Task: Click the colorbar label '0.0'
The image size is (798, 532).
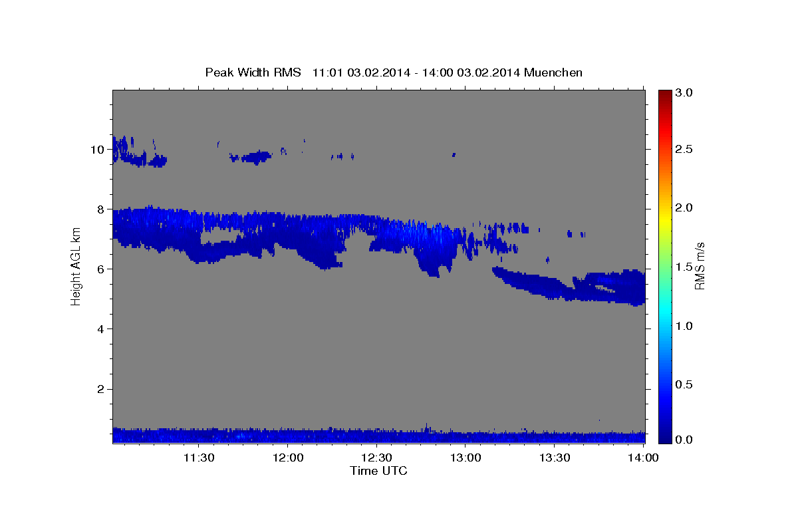Action: tap(684, 440)
